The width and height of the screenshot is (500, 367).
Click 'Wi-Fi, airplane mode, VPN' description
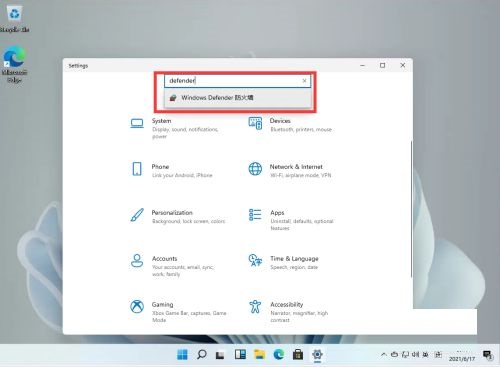pos(301,175)
